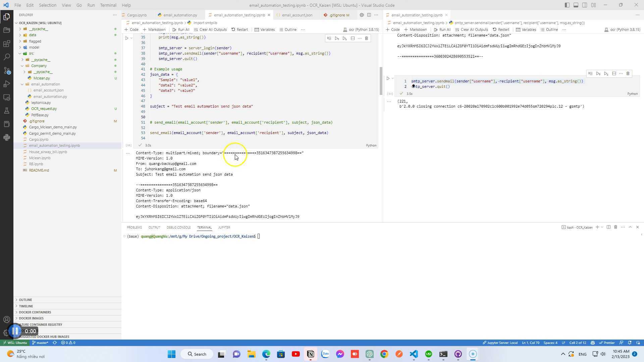
Task: Show the Variables panel in notebook toolbar
Action: 265,29
